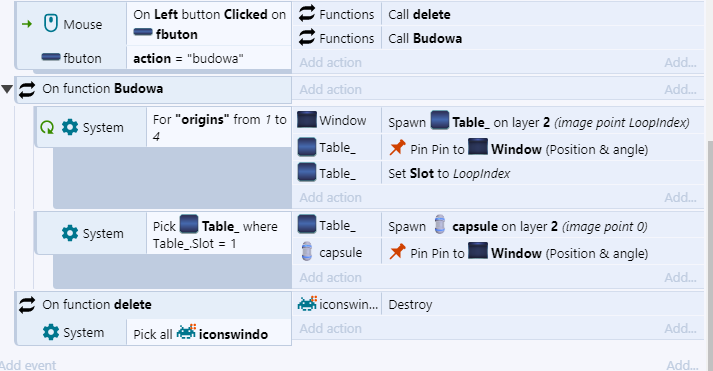Click the Functions icon beside Call delete

(x=306, y=14)
